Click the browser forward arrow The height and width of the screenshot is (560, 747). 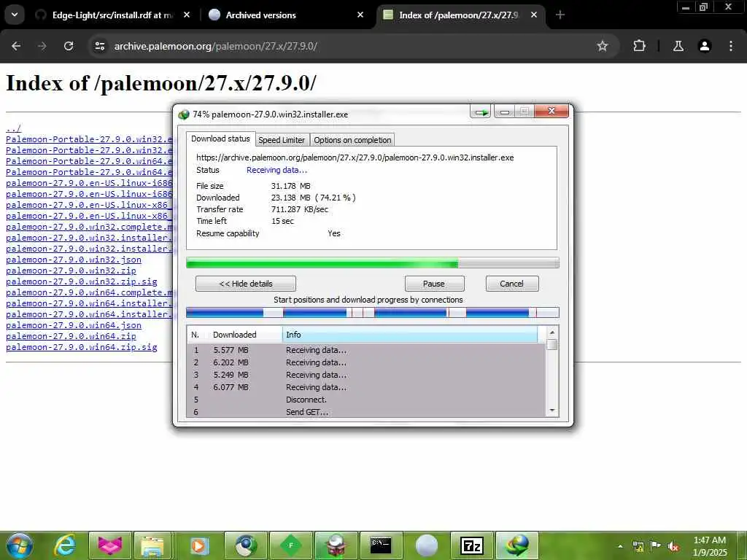click(x=42, y=46)
